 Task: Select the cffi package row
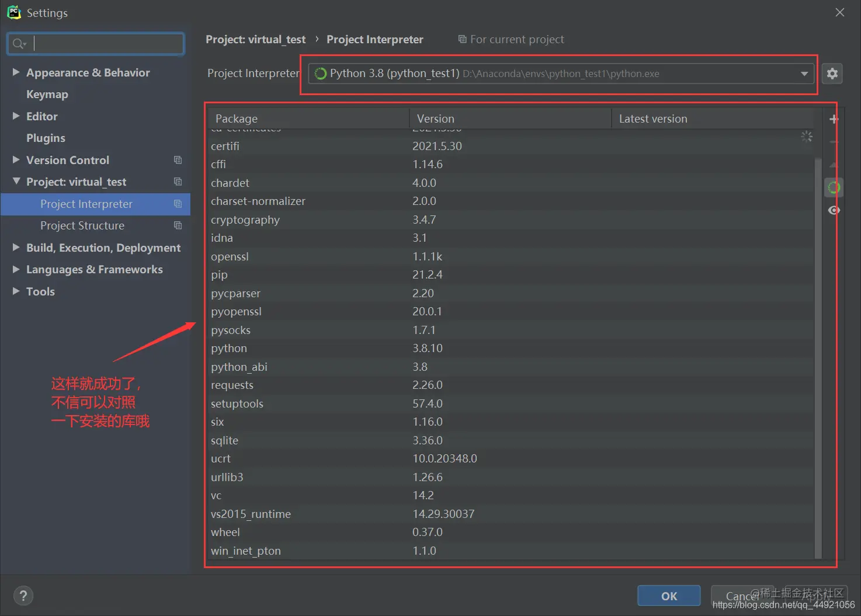[512, 164]
